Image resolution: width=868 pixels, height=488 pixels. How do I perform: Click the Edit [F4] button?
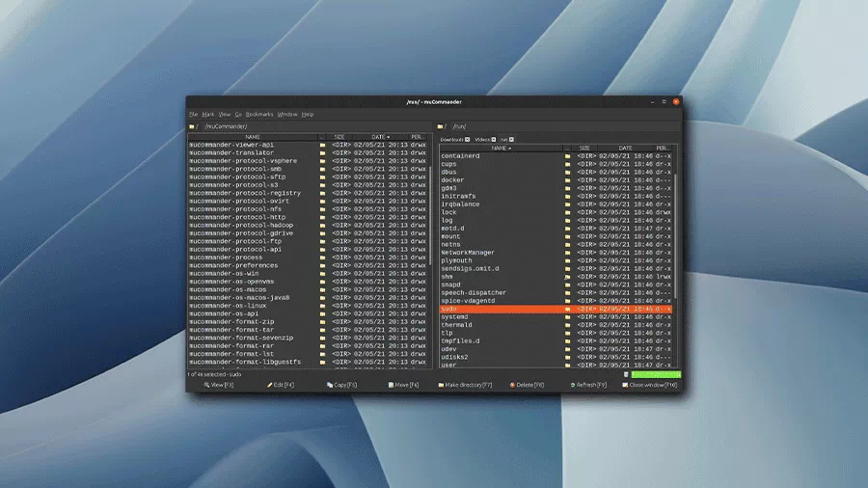click(x=281, y=385)
